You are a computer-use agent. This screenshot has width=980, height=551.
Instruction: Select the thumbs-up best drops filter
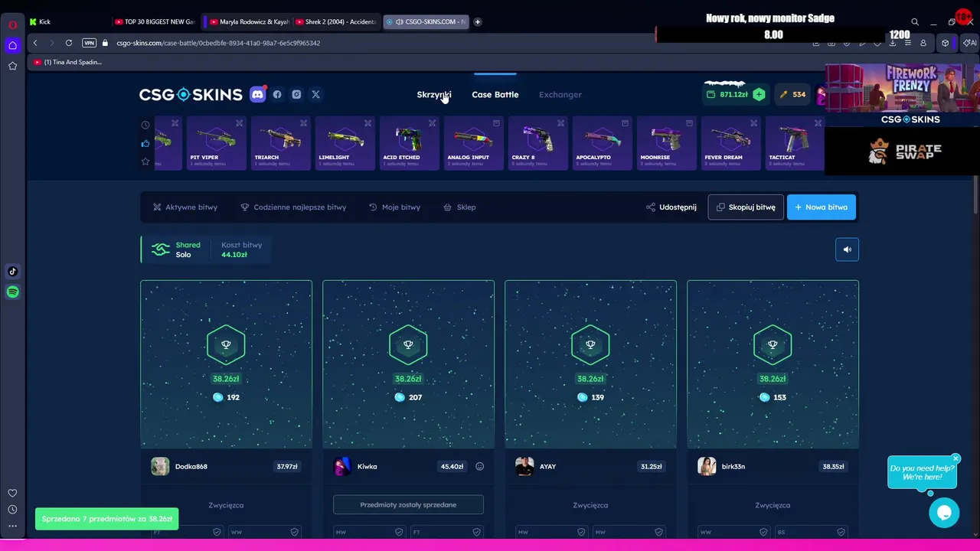(x=145, y=143)
